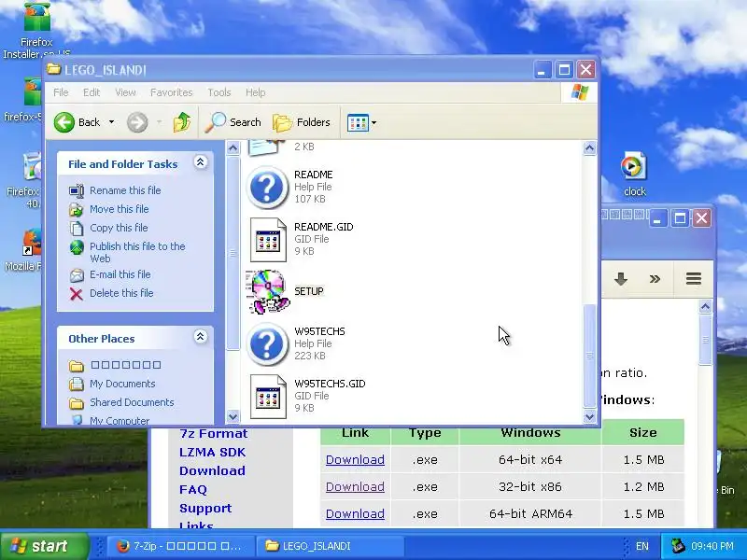Select the W95TECHS help file icon
This screenshot has width=747, height=560.
pyautogui.click(x=267, y=343)
